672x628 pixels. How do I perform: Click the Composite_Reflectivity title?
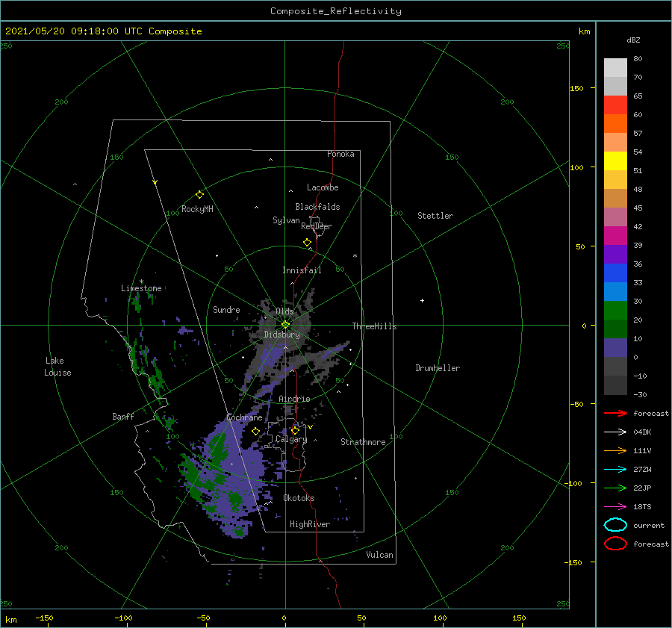pos(336,11)
